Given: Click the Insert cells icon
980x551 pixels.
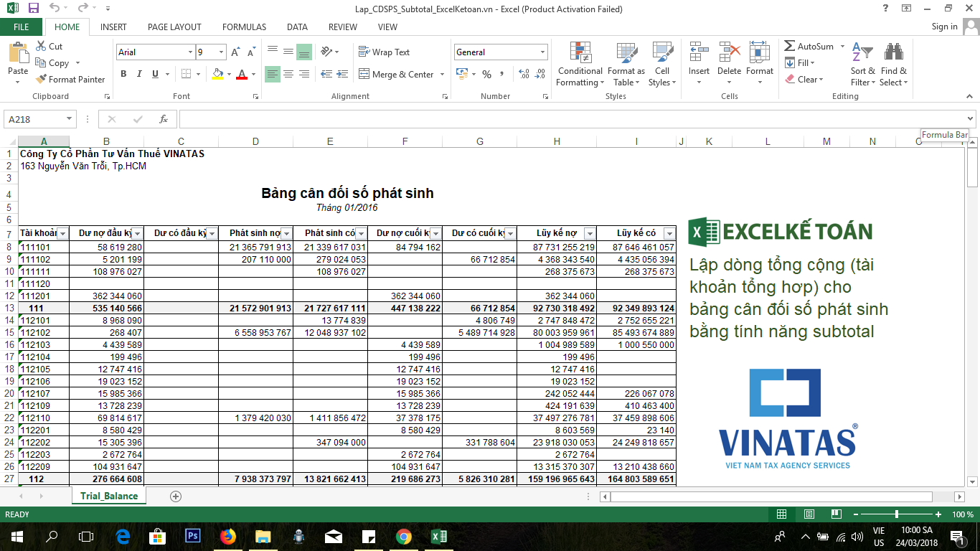Looking at the screenshot, I should (699, 52).
